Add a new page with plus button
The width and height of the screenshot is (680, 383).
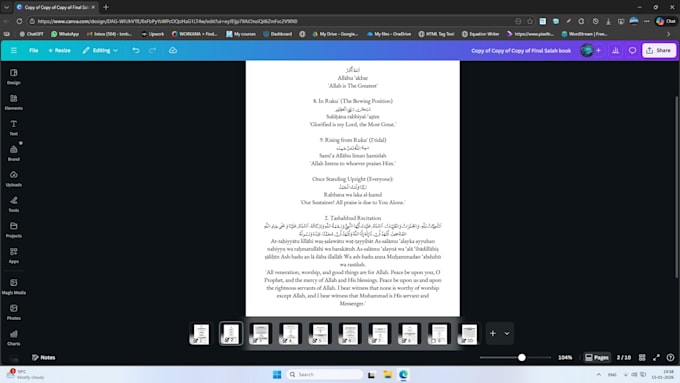coord(493,333)
